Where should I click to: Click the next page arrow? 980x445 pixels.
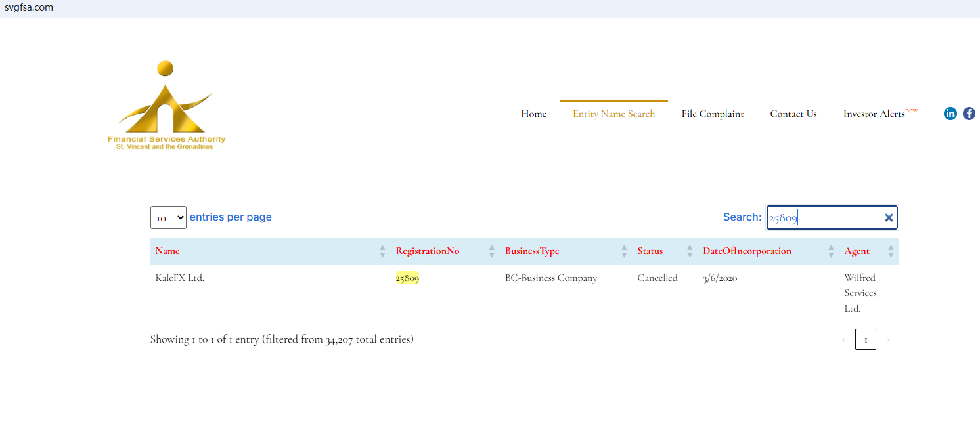888,340
